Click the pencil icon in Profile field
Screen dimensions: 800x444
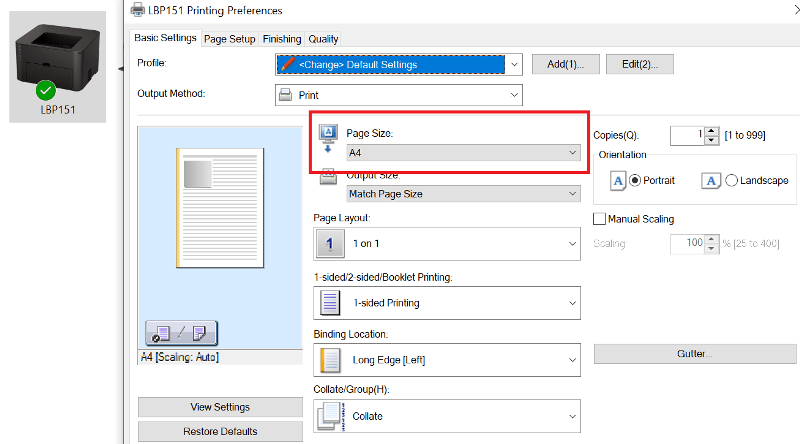click(x=287, y=64)
